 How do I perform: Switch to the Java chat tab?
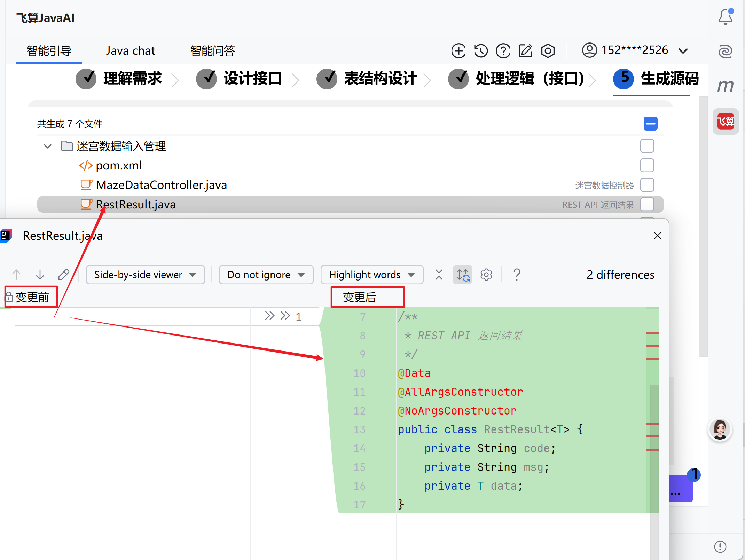(x=130, y=51)
